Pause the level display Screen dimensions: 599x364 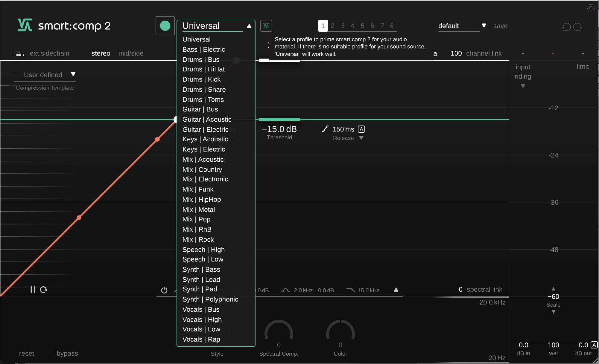[x=33, y=290]
